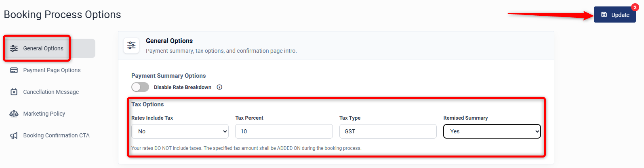This screenshot has height=168, width=644.
Task: Focus the Tax Type field containing GST
Action: tap(388, 131)
